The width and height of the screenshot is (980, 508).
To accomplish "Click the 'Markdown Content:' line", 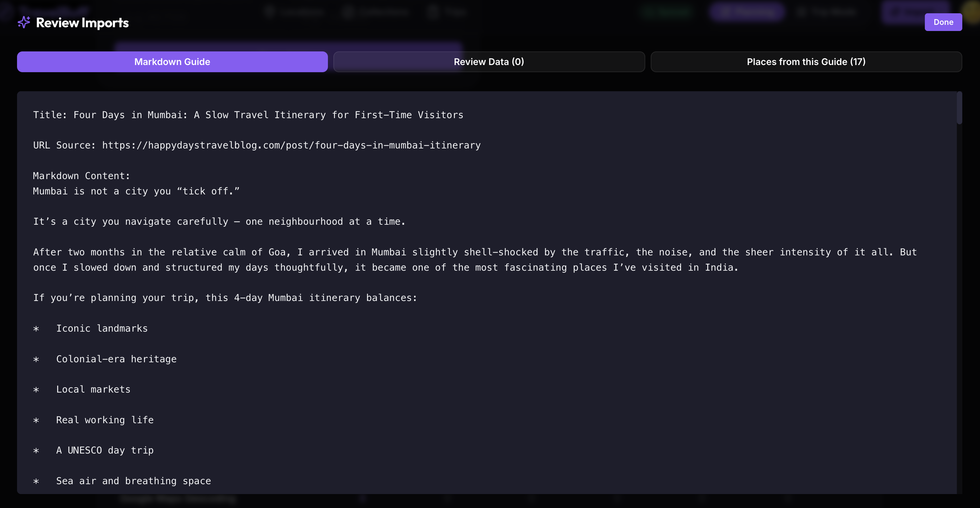I will click(81, 176).
